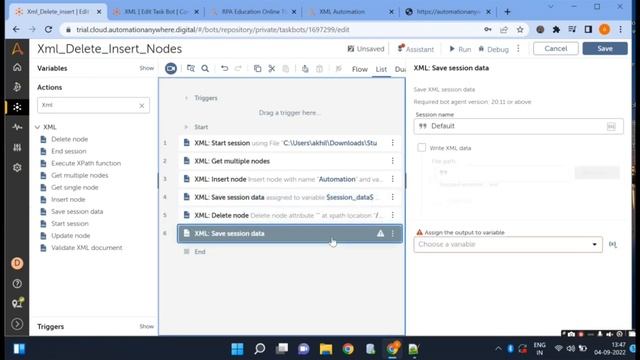This screenshot has height=360, width=640.
Task: Open the Choose a variable dropdown
Action: click(x=508, y=244)
